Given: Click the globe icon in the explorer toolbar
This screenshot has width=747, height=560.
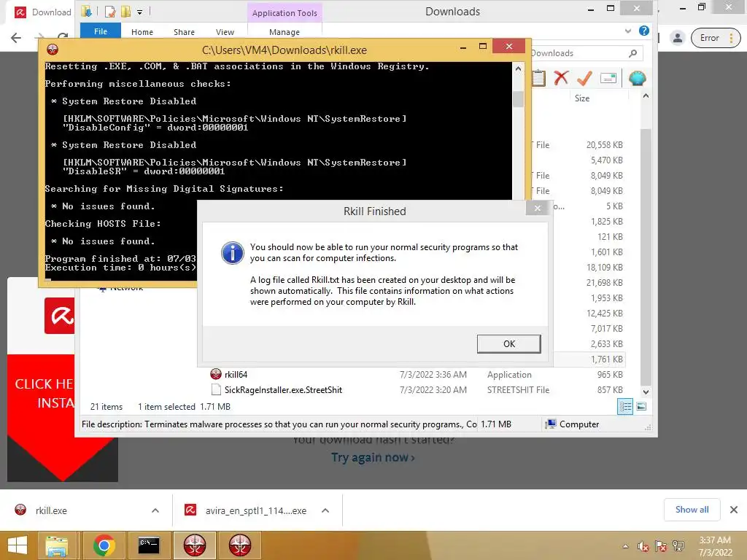Looking at the screenshot, I should tap(637, 77).
